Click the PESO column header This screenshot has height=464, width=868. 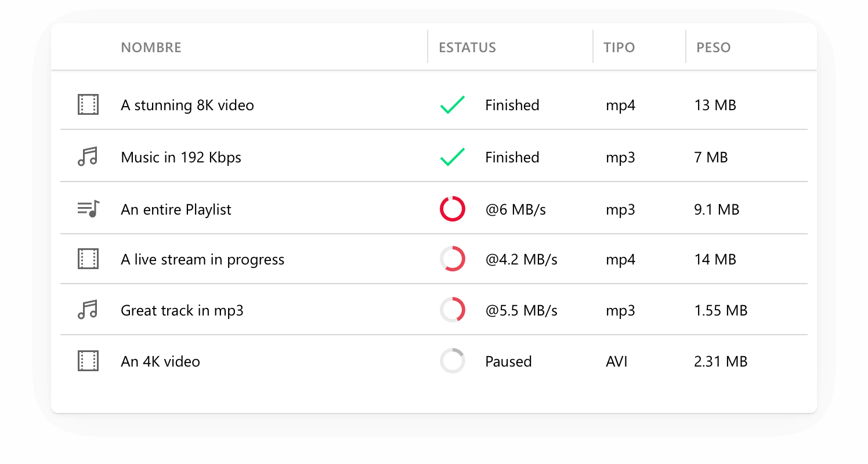pyautogui.click(x=713, y=48)
